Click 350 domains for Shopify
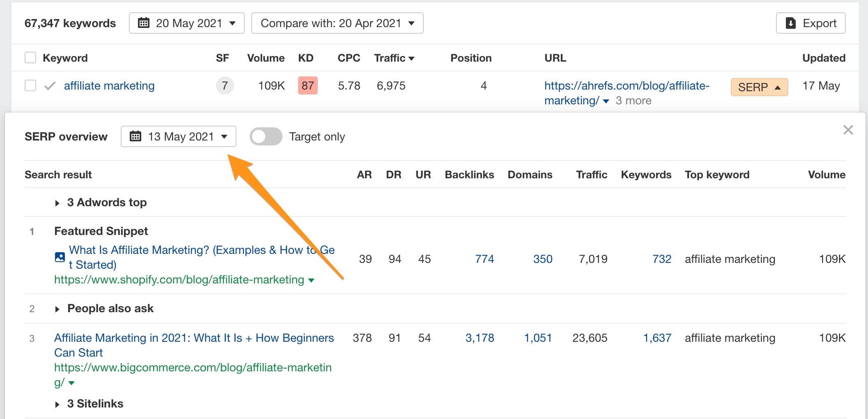Viewport: 868px width, 419px height. pyautogui.click(x=543, y=259)
